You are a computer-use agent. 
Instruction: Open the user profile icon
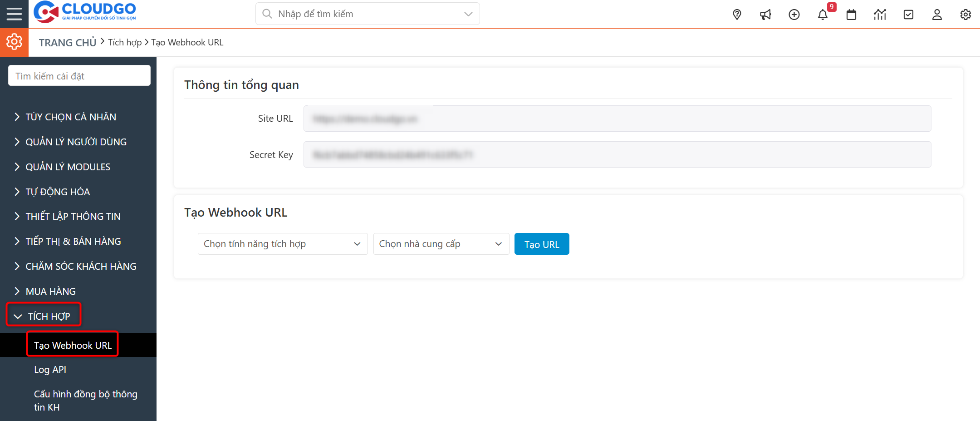(937, 14)
